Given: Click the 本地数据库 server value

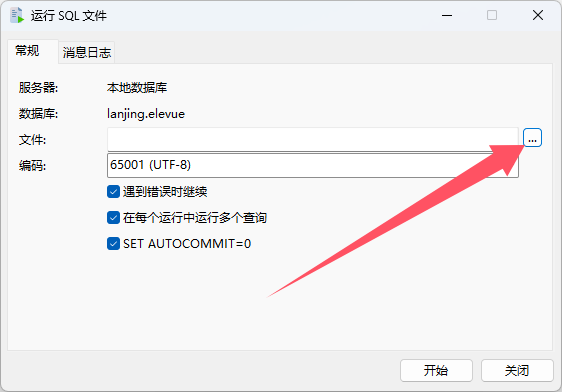Looking at the screenshot, I should [x=137, y=87].
